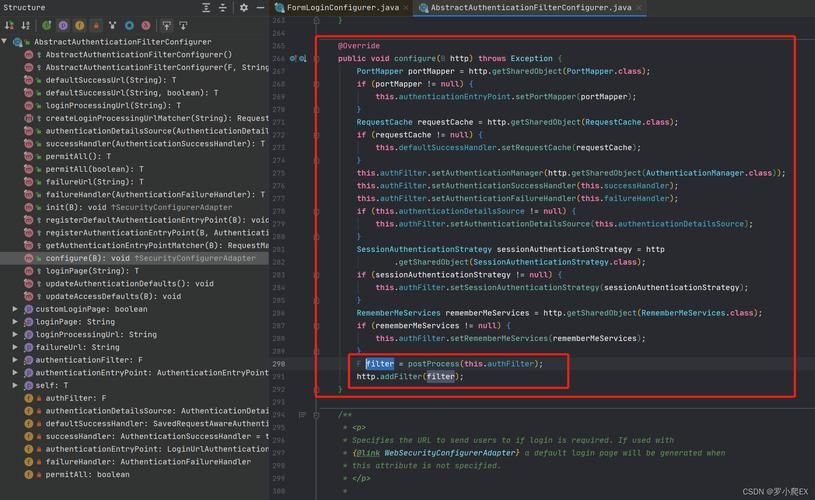Click method icon beside failureUrl(String): T
Image resolution: width=815 pixels, height=500 pixels.
coord(29,182)
